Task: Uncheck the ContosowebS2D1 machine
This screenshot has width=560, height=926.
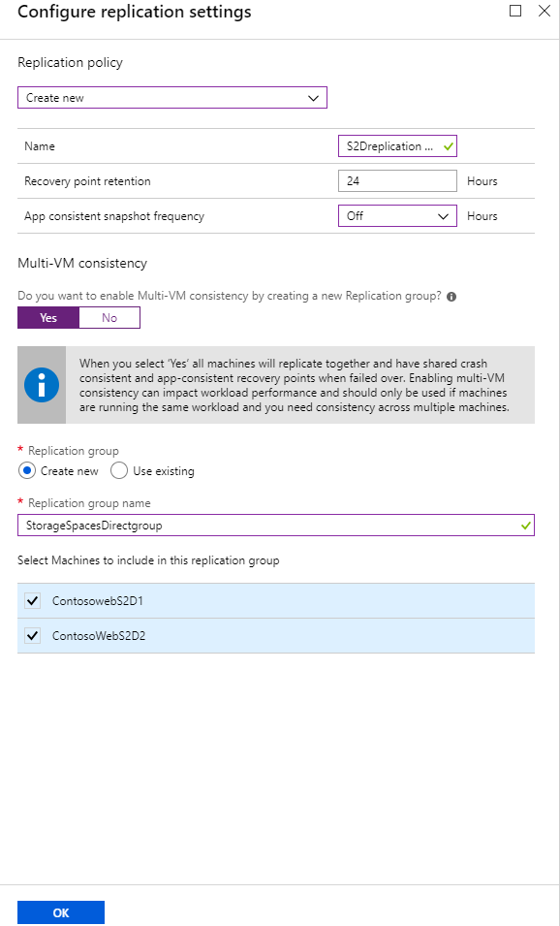Action: coord(32,601)
